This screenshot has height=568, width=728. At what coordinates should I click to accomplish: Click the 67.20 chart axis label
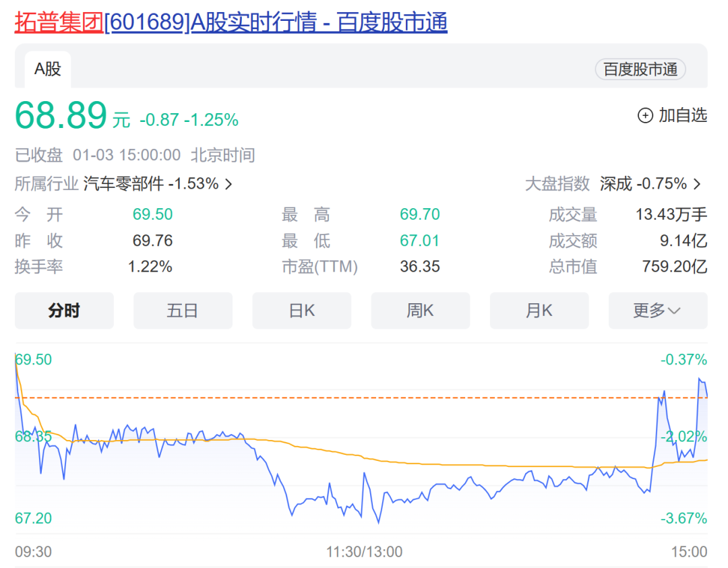[34, 518]
